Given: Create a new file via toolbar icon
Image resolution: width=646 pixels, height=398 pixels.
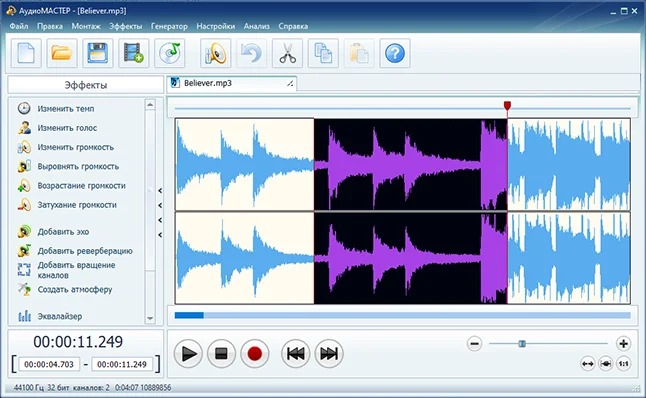Looking at the screenshot, I should [26, 53].
